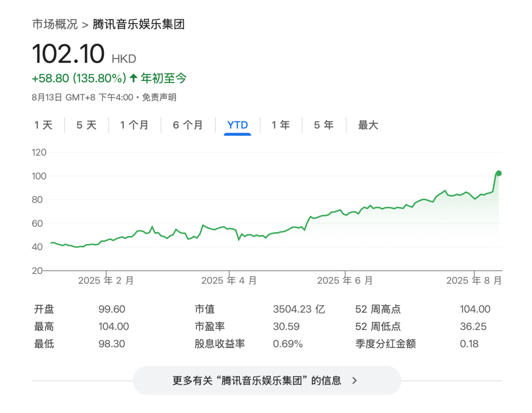Click the chart line near 2025 年 4 月
Viewport: 532px width, 413px height.
pyautogui.click(x=230, y=229)
